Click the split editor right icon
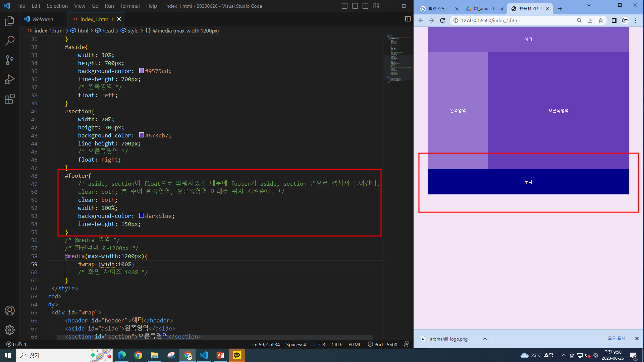This screenshot has height=362, width=644. tap(408, 19)
